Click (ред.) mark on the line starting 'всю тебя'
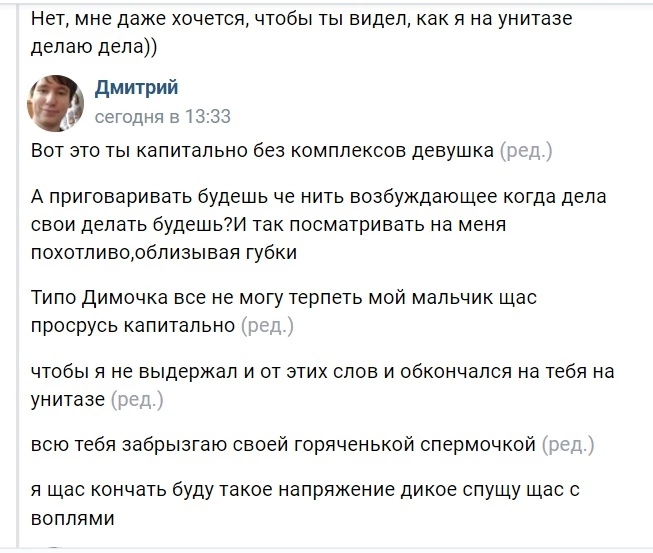 (568, 444)
